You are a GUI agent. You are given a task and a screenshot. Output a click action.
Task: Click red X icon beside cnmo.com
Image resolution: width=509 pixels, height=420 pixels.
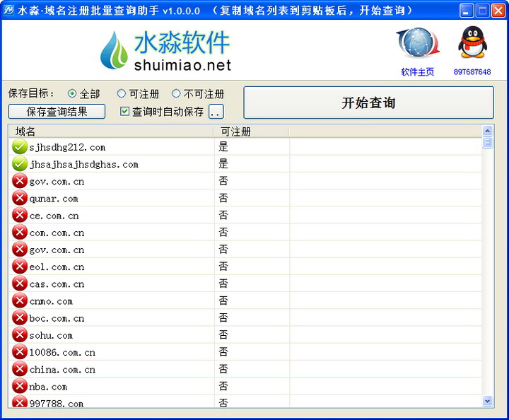tap(20, 301)
